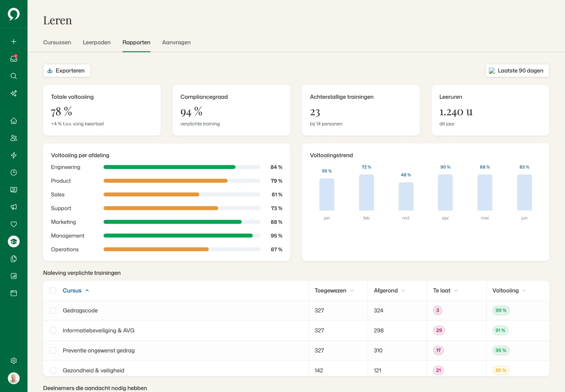Click the calendar window sidebar icon

pos(14,294)
